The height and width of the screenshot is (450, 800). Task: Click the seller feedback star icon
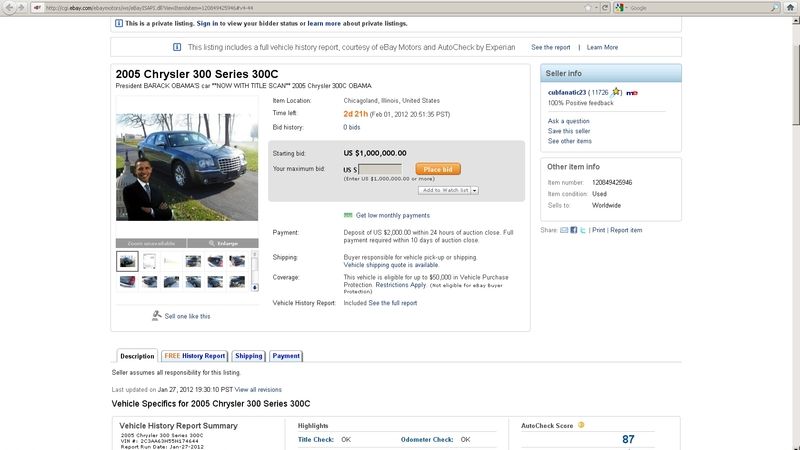pyautogui.click(x=616, y=92)
